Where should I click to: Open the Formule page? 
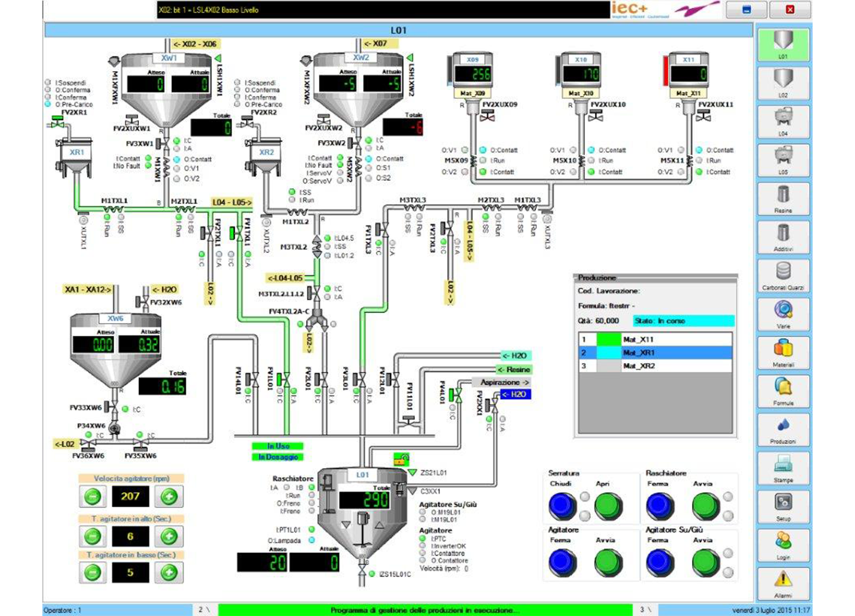(x=783, y=390)
